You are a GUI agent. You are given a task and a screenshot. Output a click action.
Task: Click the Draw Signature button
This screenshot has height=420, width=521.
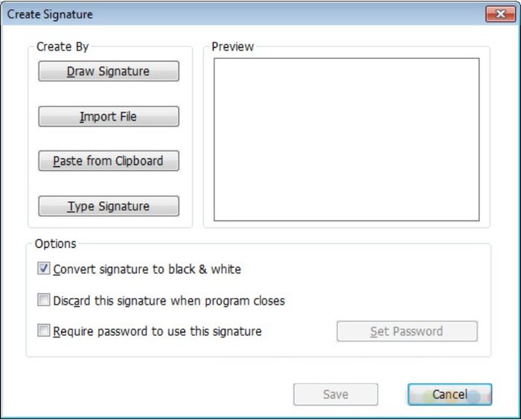tap(109, 71)
